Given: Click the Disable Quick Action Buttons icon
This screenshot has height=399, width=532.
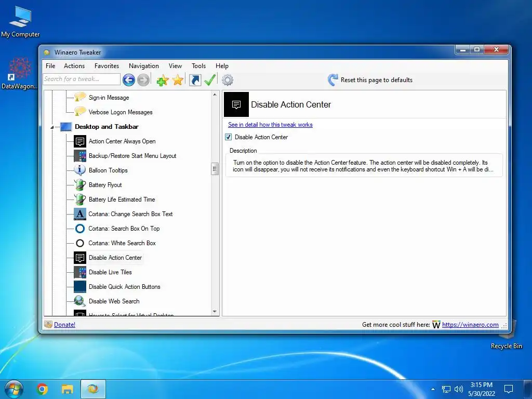Looking at the screenshot, I should (x=80, y=287).
